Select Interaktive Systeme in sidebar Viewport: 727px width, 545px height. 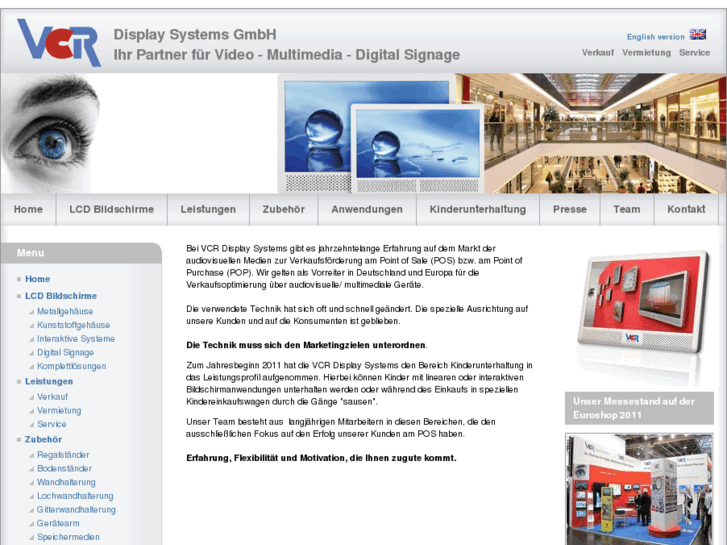click(x=76, y=339)
